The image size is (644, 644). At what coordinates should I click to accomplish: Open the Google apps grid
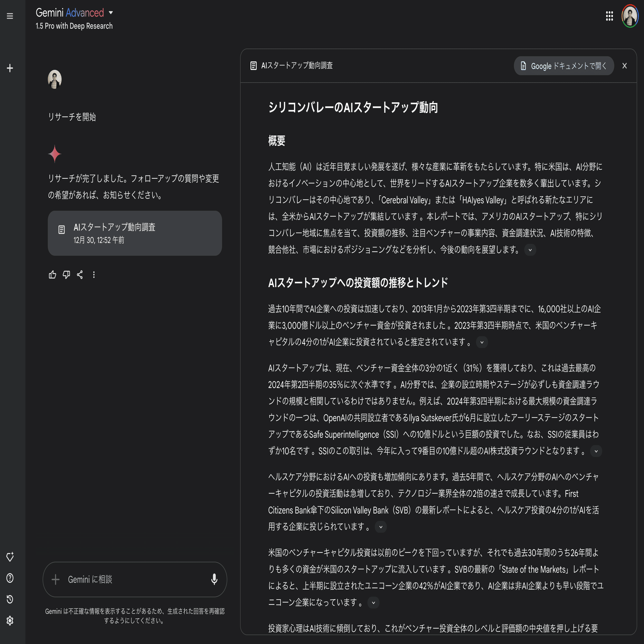(609, 16)
